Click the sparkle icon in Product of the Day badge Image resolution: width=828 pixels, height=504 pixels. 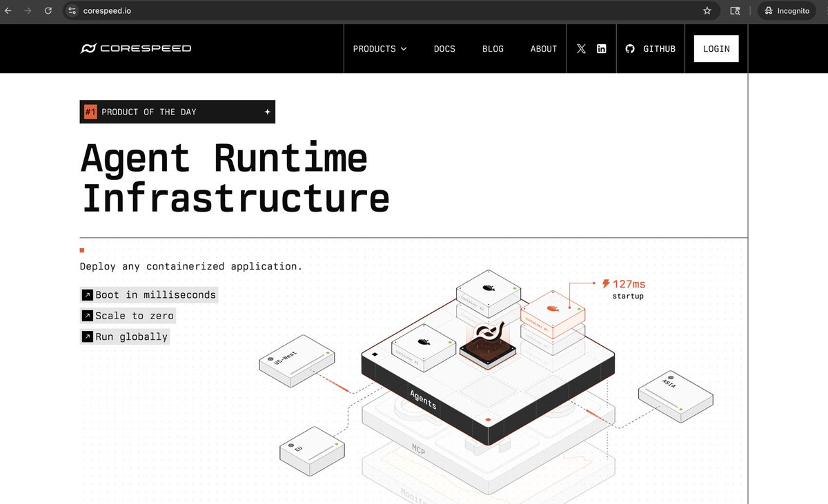(x=267, y=112)
